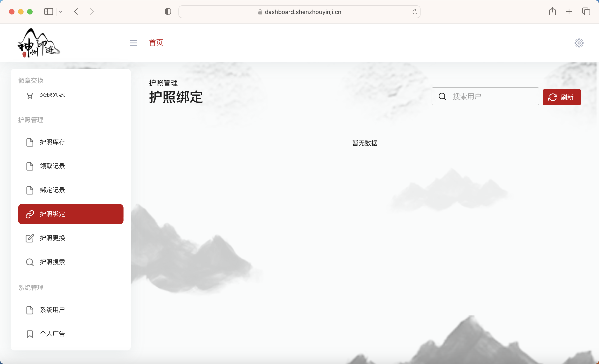Click the 绑定记录 page icon
Screen dimensions: 599x364
coord(30,190)
